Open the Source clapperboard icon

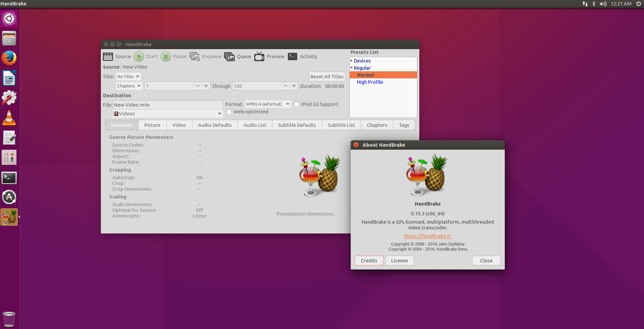(x=108, y=56)
